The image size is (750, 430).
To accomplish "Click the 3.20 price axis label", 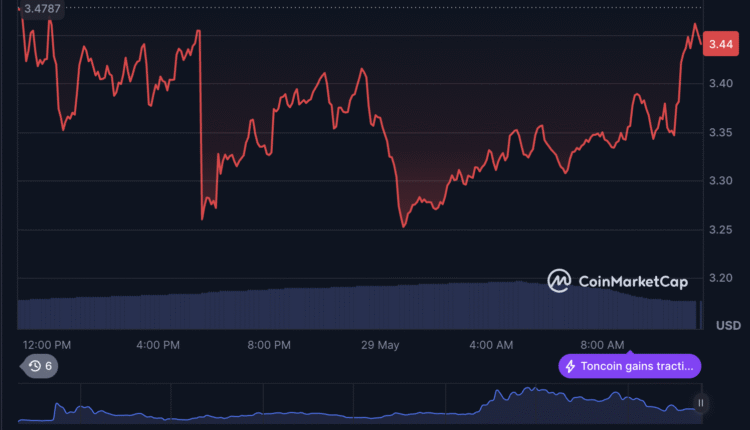I will pos(722,278).
